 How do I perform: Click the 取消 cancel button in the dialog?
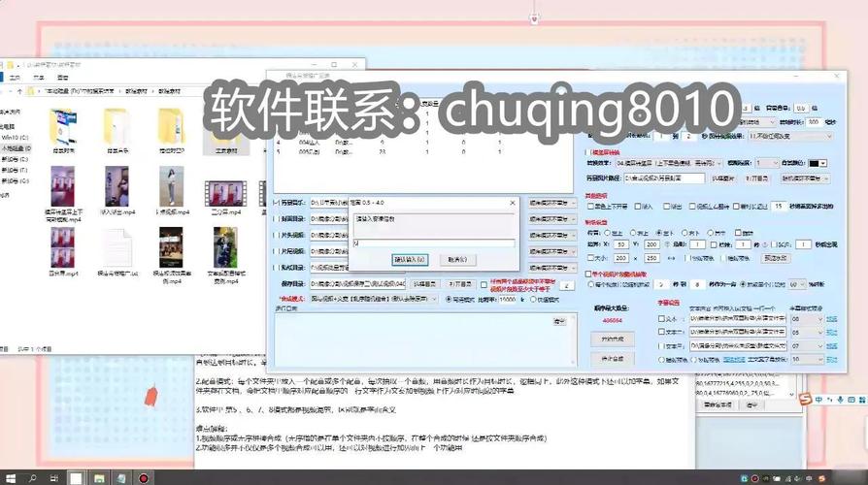[457, 259]
